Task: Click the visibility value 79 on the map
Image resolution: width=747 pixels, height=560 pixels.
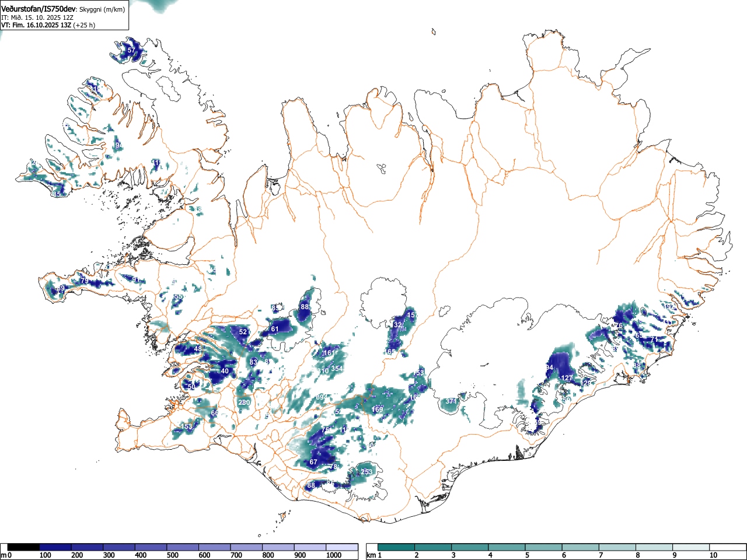Action: point(84,281)
